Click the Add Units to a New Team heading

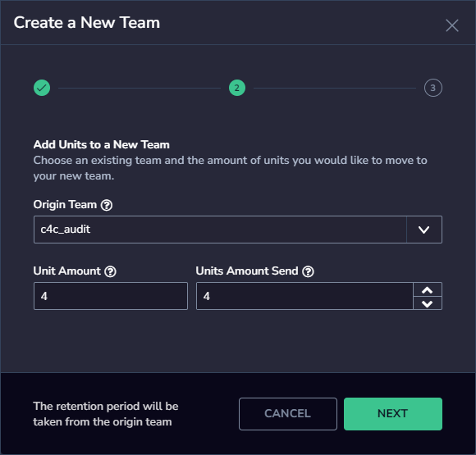(102, 144)
